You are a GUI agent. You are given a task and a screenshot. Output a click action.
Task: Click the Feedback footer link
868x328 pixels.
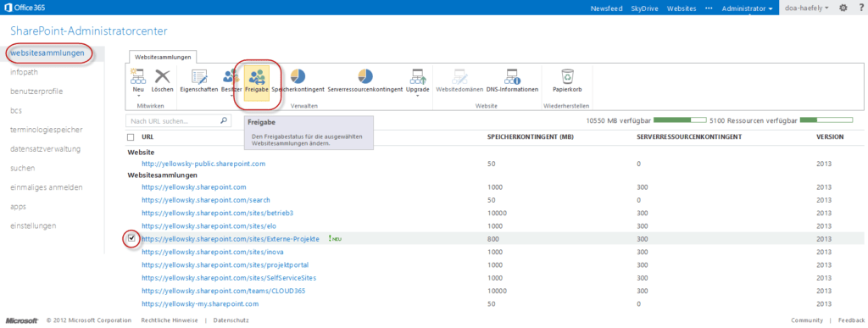click(851, 320)
